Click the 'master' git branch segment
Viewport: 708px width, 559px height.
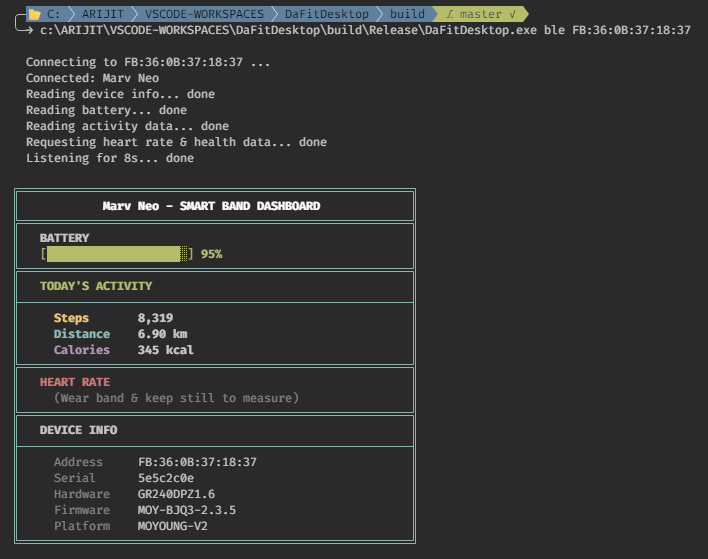coord(480,14)
